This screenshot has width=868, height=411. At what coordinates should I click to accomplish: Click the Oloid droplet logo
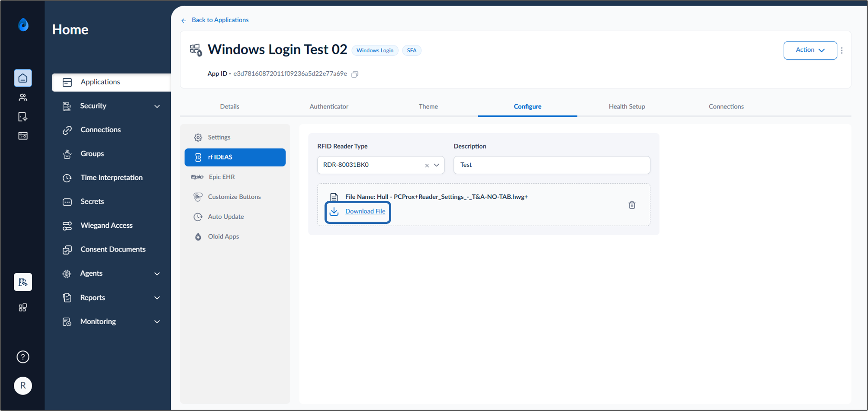pos(23,25)
